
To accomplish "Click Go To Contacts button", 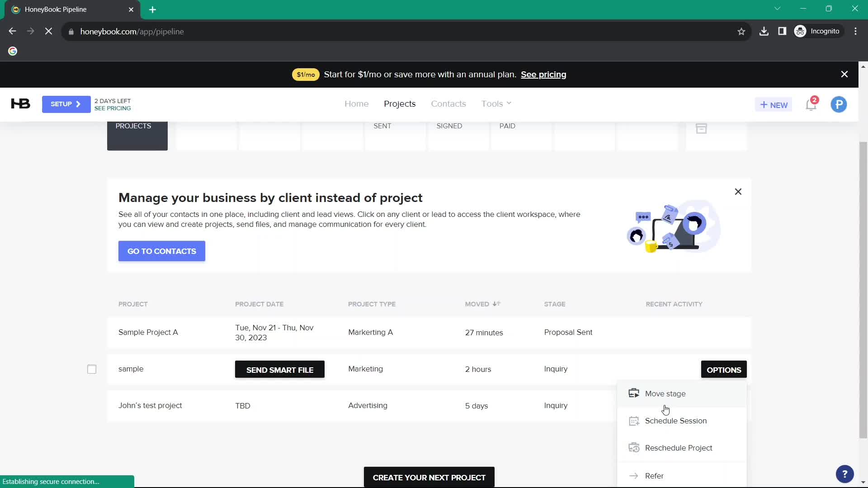I will click(162, 251).
